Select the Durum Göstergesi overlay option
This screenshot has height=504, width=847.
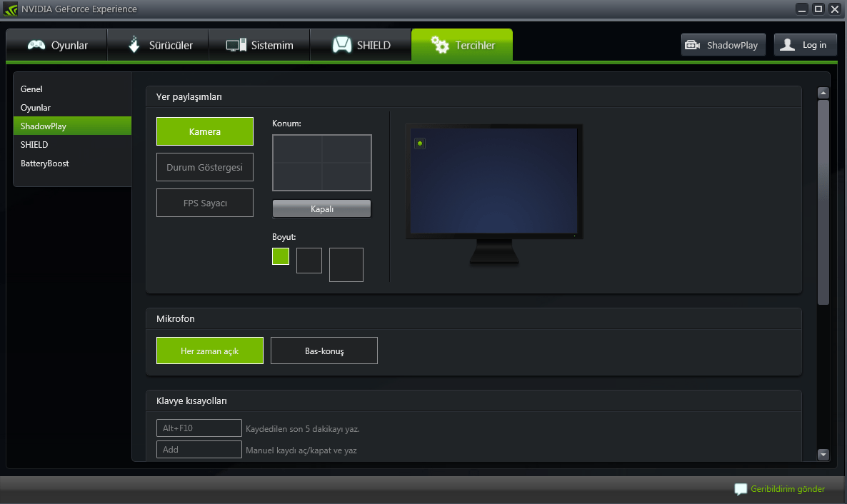(205, 167)
